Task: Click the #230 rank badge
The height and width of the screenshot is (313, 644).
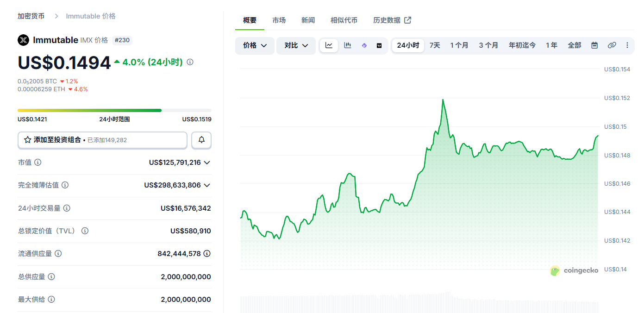Action: click(122, 40)
